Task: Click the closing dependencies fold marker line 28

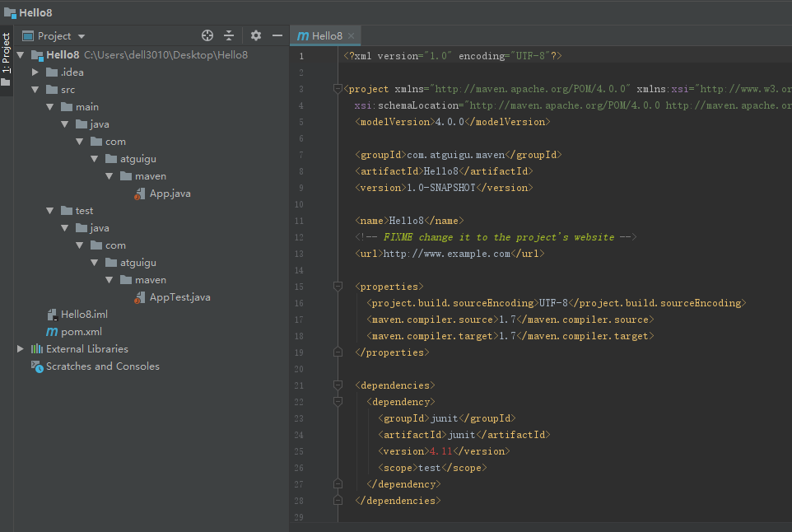Action: (338, 500)
